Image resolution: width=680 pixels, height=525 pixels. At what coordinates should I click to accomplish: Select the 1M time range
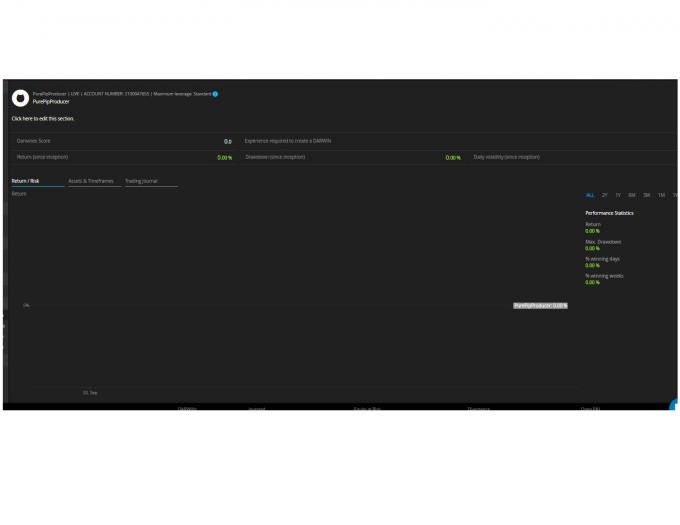661,195
